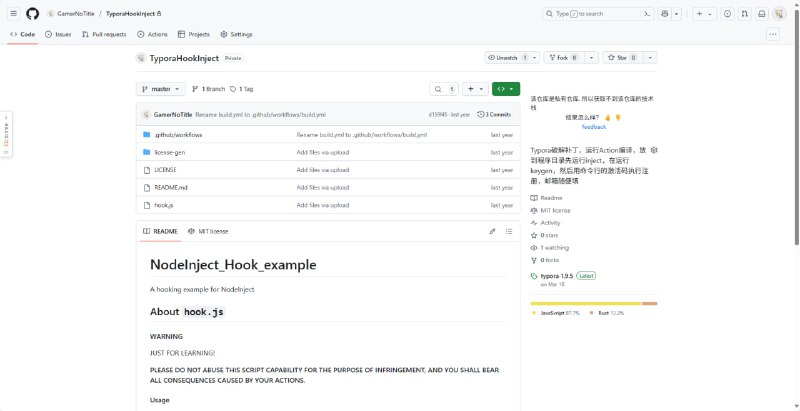Switch to the Pull requests tab
Screen dimensions: 800x411
click(104, 34)
